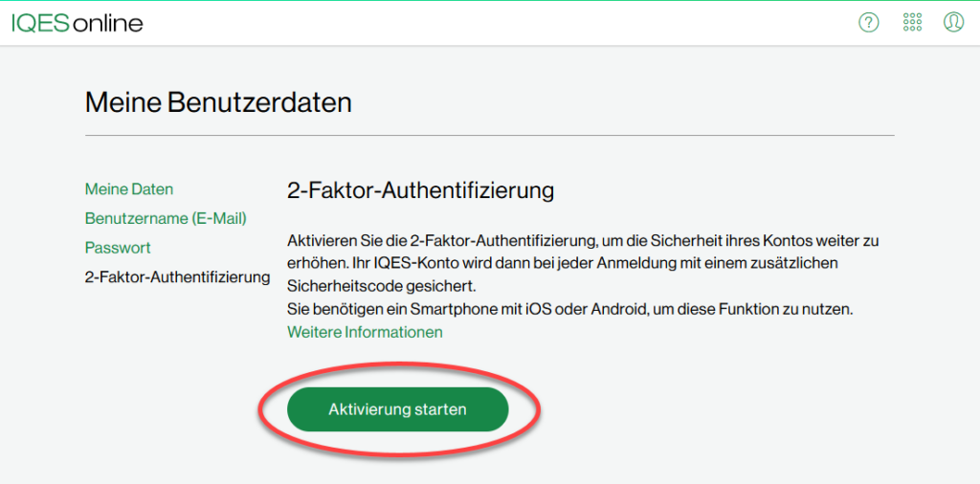Open the Meine Daten section
The height and width of the screenshot is (484, 980).
129,188
